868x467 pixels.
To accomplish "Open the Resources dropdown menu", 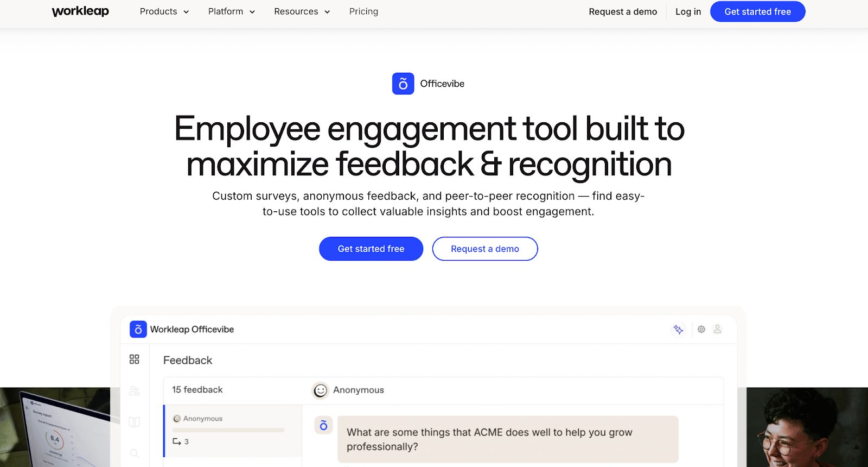I will point(302,11).
